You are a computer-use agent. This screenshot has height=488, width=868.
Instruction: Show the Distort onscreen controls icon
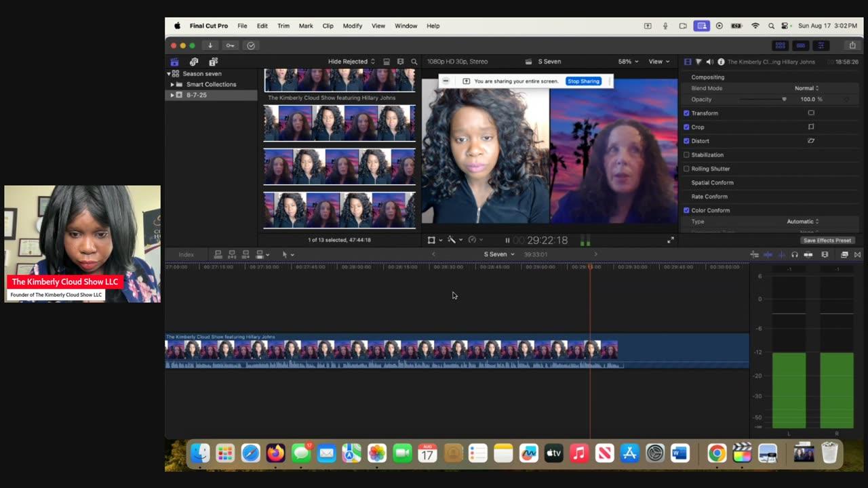coord(811,141)
